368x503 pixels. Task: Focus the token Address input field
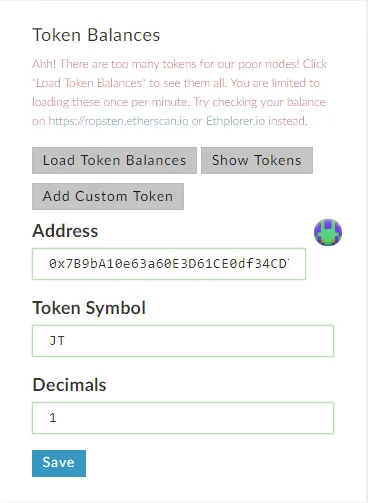[169, 264]
